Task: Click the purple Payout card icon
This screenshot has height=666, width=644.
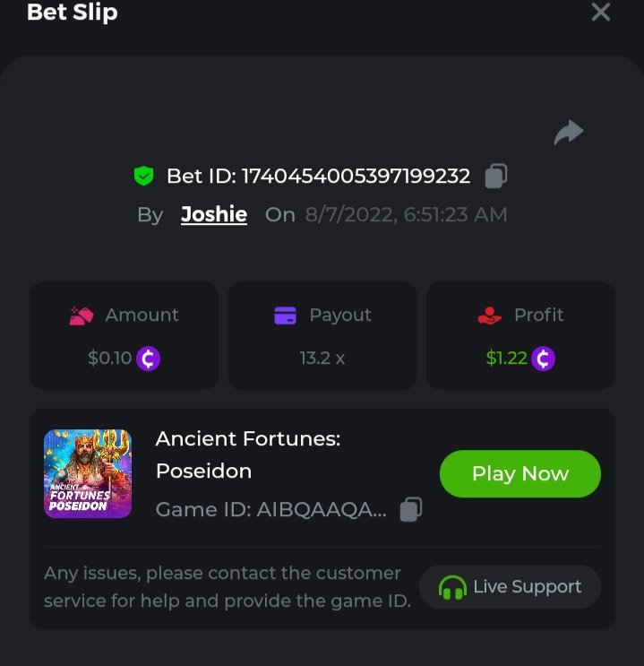Action: click(x=285, y=316)
